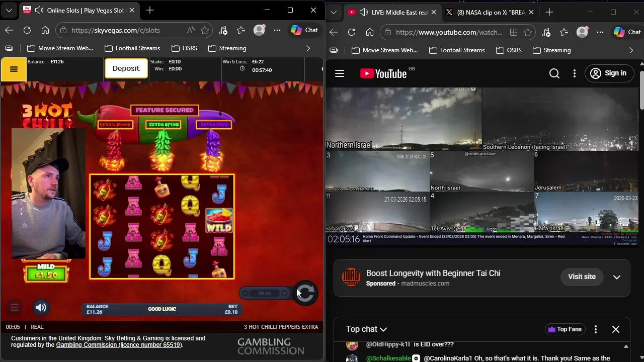
Task: Open a new tab in YouTube window
Action: (x=549, y=12)
